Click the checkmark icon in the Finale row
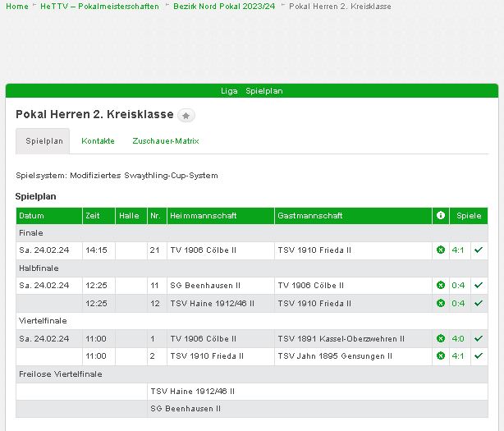Viewport: 504px width, 431px height. click(x=479, y=250)
